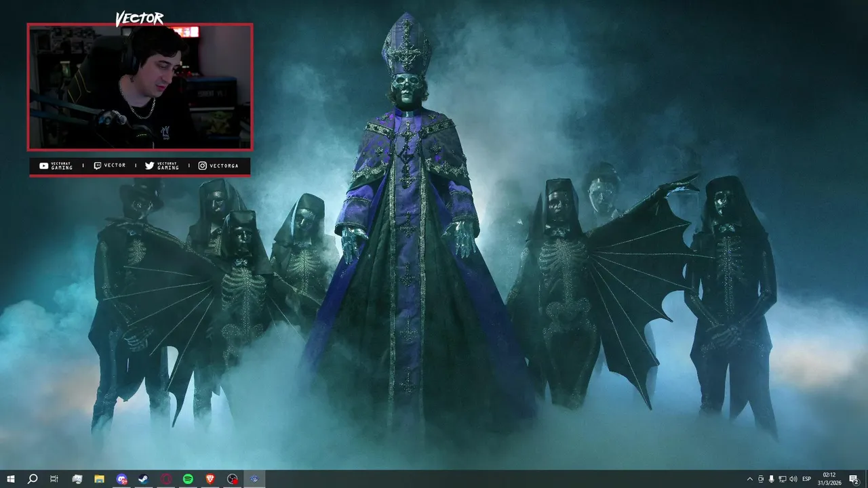The height and width of the screenshot is (488, 868).
Task: Open the volume speaker control
Action: (793, 479)
